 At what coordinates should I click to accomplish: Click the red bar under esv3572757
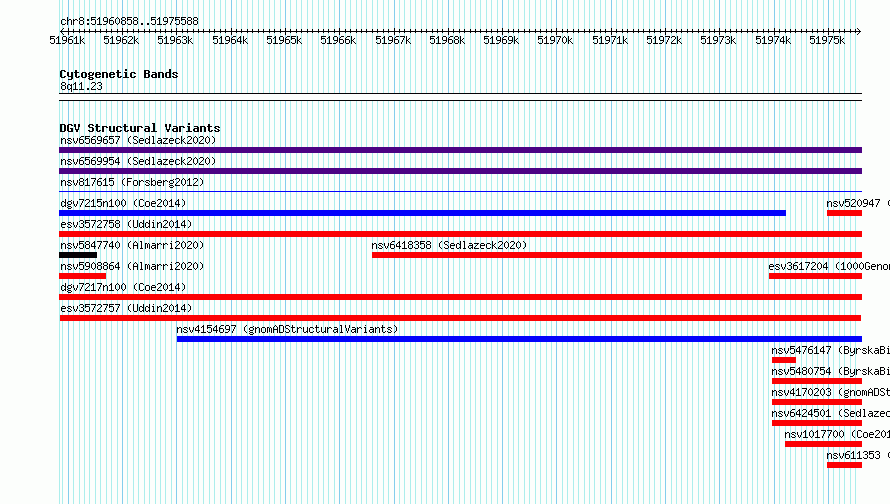pyautogui.click(x=460, y=318)
